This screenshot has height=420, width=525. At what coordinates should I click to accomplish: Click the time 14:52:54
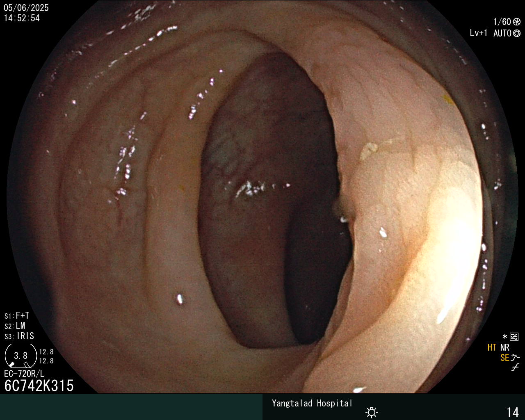click(x=22, y=18)
